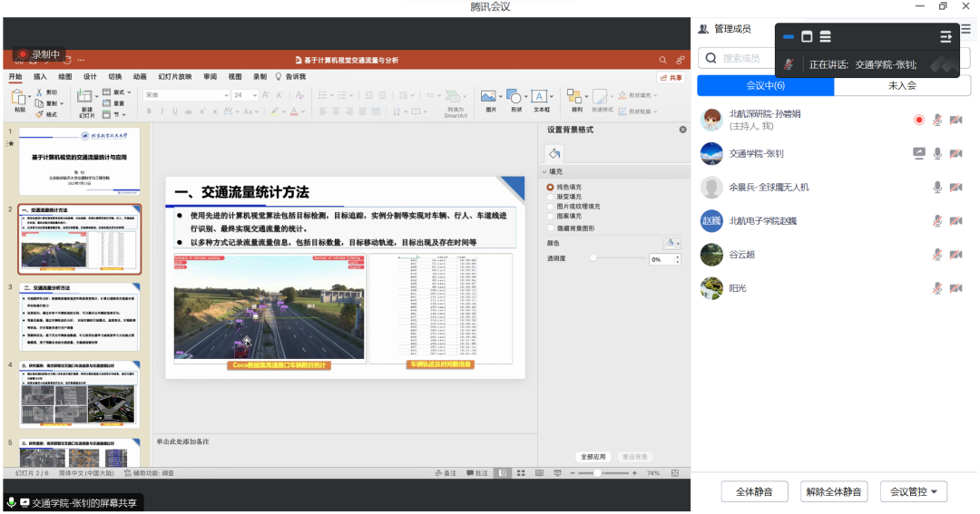Select 渐变填充 radio option

tap(550, 196)
